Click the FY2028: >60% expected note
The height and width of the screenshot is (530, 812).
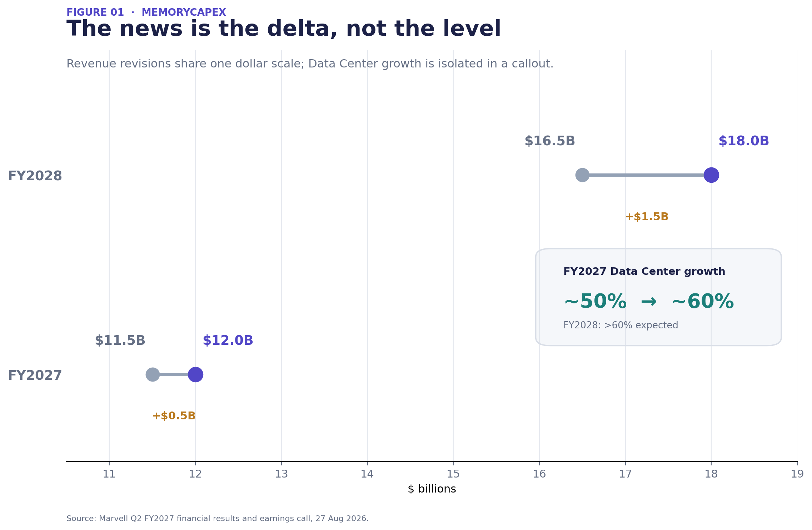(x=621, y=325)
